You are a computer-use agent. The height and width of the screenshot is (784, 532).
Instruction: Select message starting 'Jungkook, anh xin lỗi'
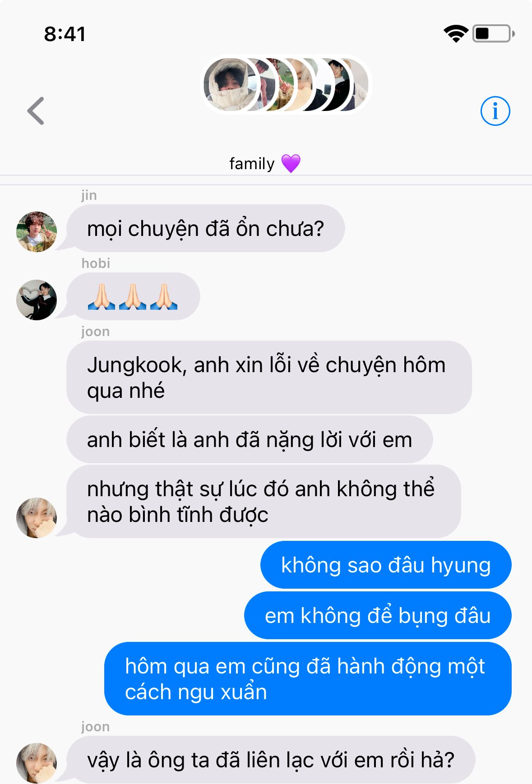point(269,378)
